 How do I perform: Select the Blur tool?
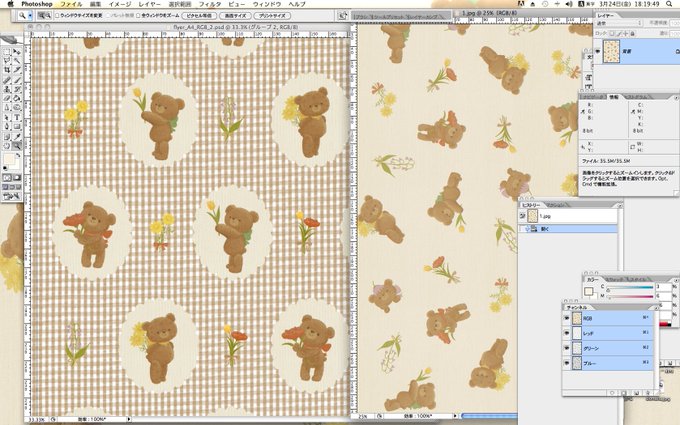pos(7,107)
